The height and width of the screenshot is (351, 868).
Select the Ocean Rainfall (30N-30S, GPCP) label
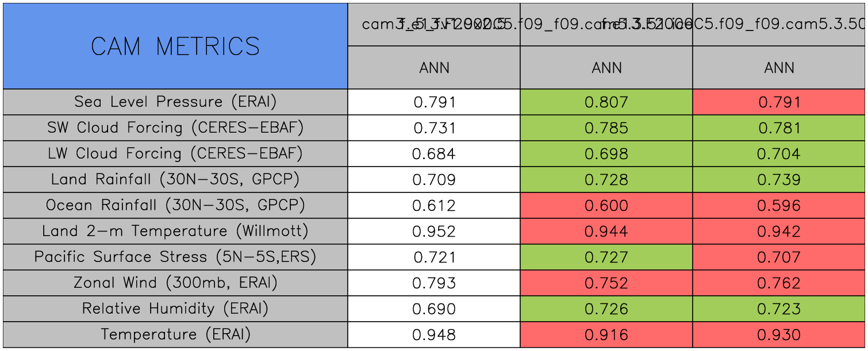click(175, 205)
